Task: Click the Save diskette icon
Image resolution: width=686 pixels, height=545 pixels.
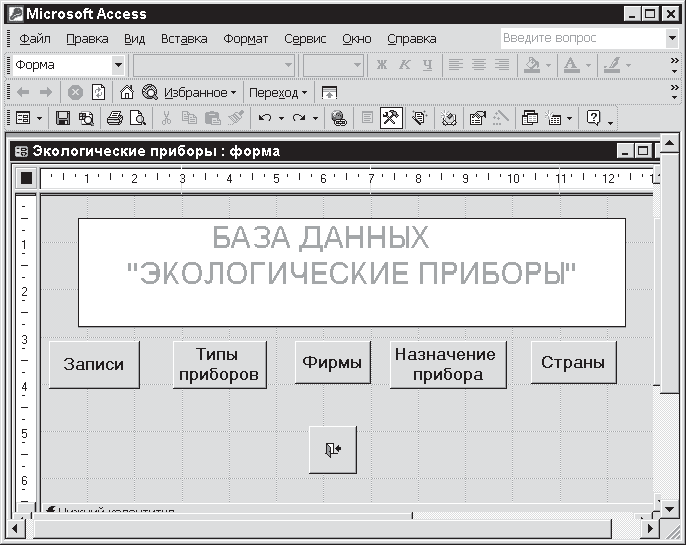Action: coord(62,118)
